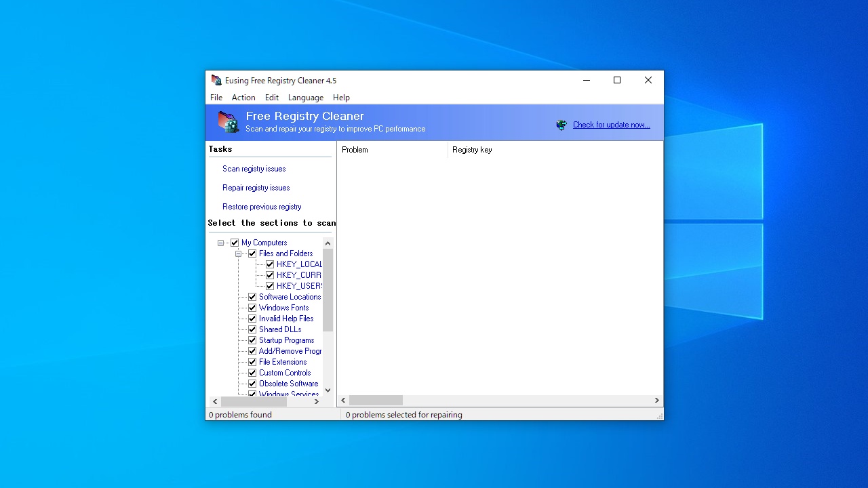
Task: Open the Language menu
Action: 305,98
